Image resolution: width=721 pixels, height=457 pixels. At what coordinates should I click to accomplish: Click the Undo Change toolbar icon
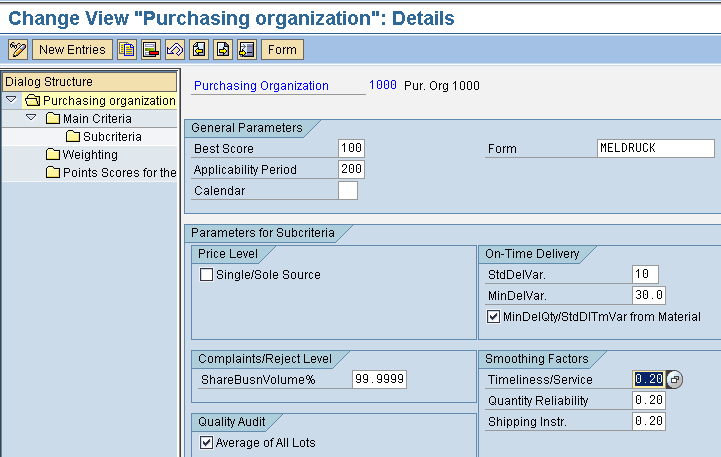click(x=175, y=49)
